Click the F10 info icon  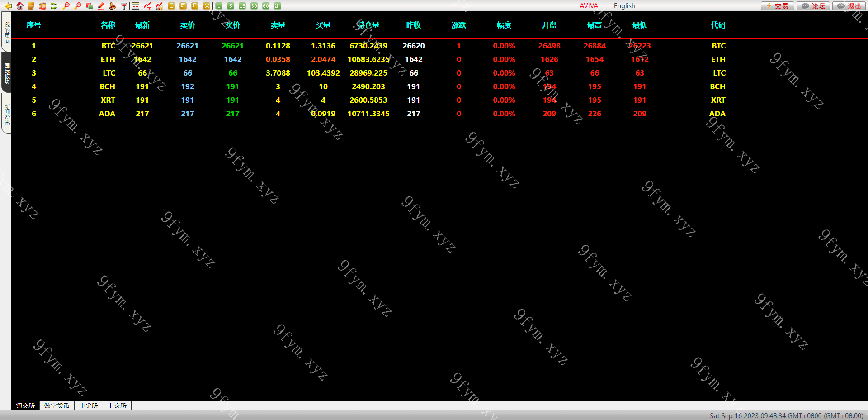[x=42, y=6]
